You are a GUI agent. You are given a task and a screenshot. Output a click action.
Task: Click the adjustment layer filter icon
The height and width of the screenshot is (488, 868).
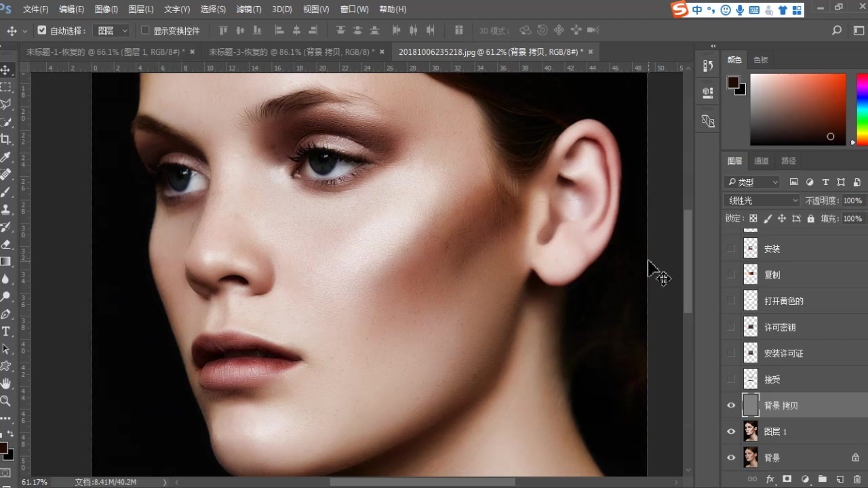point(810,182)
